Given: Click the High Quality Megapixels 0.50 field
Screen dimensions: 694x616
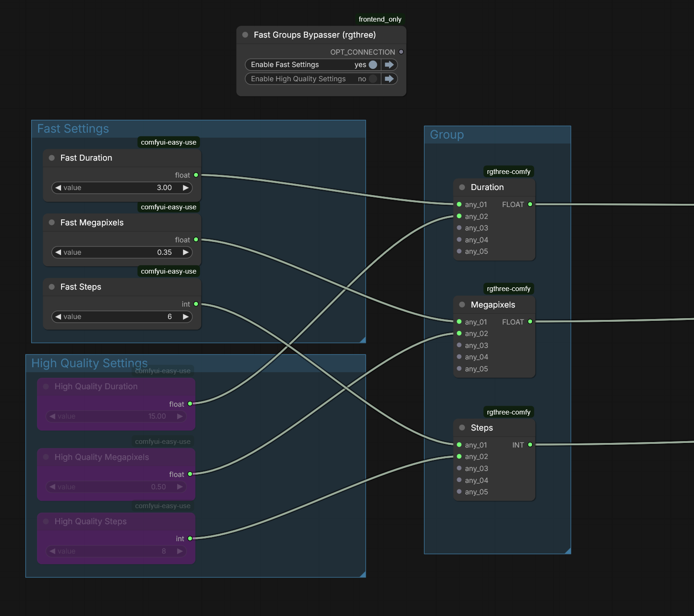Looking at the screenshot, I should click(x=116, y=487).
